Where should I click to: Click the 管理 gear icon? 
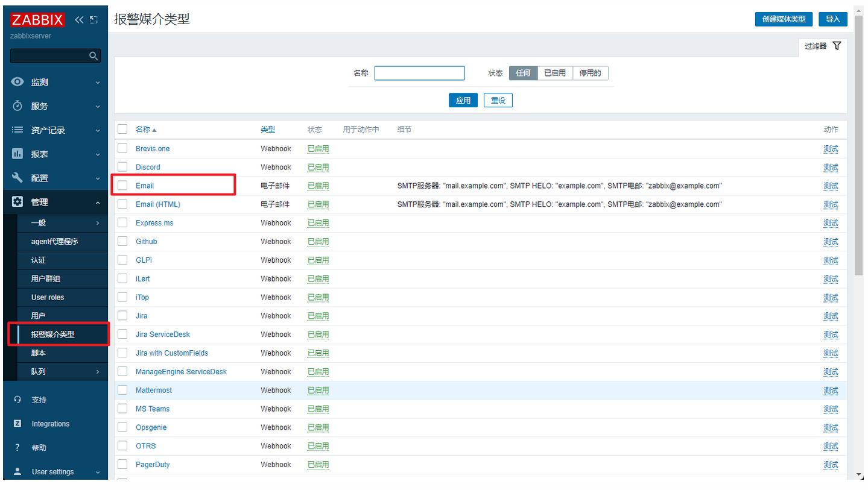pyautogui.click(x=17, y=202)
